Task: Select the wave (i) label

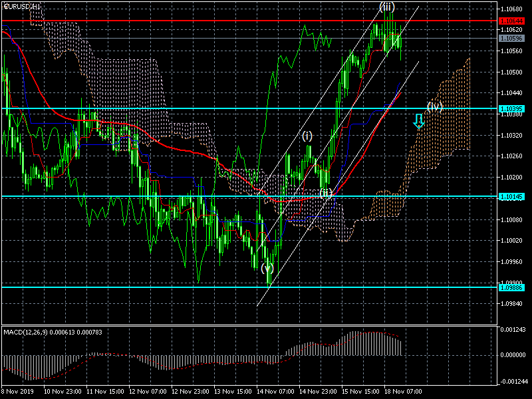Action: pyautogui.click(x=307, y=136)
